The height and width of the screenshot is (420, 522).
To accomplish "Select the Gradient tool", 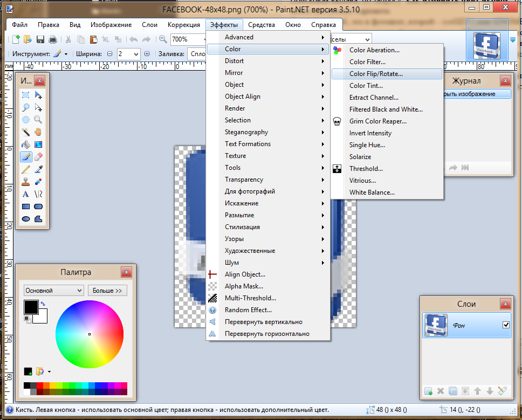I will click(x=38, y=144).
